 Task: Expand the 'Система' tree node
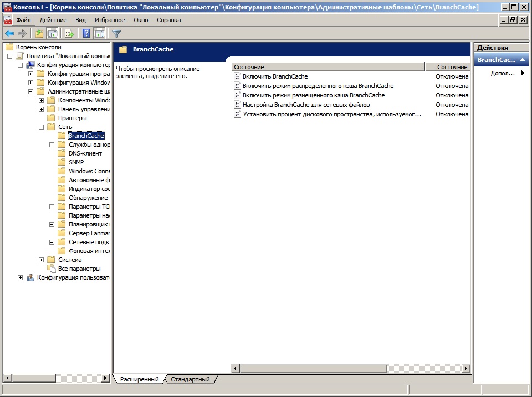42,260
